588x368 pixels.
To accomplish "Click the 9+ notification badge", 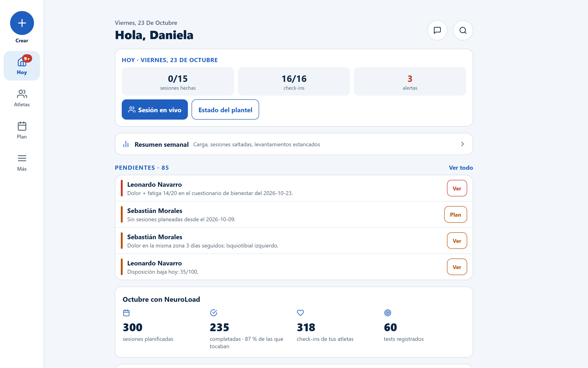I will coord(27,59).
